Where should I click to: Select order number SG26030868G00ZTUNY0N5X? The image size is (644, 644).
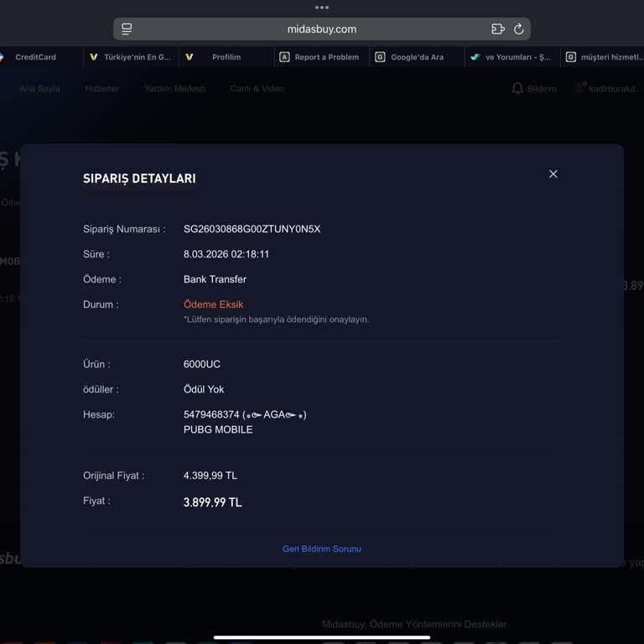[x=252, y=229]
